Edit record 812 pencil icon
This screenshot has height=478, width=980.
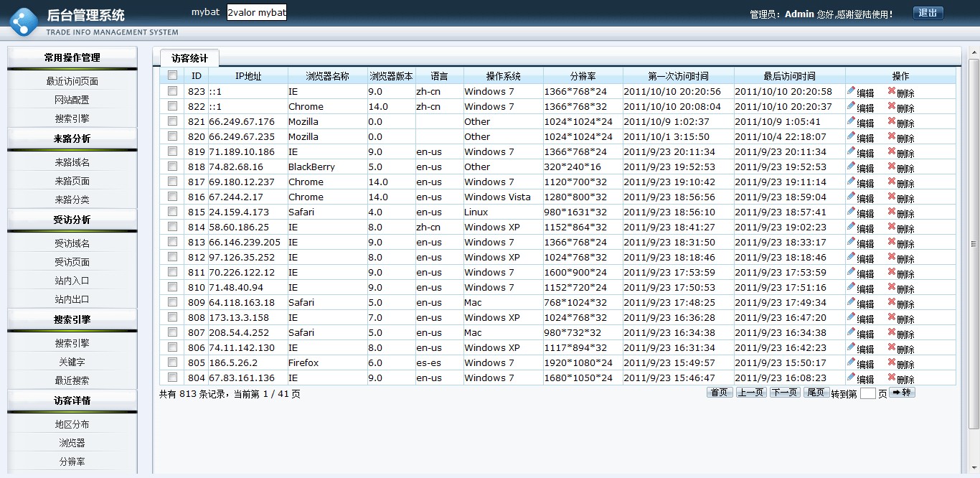(852, 256)
